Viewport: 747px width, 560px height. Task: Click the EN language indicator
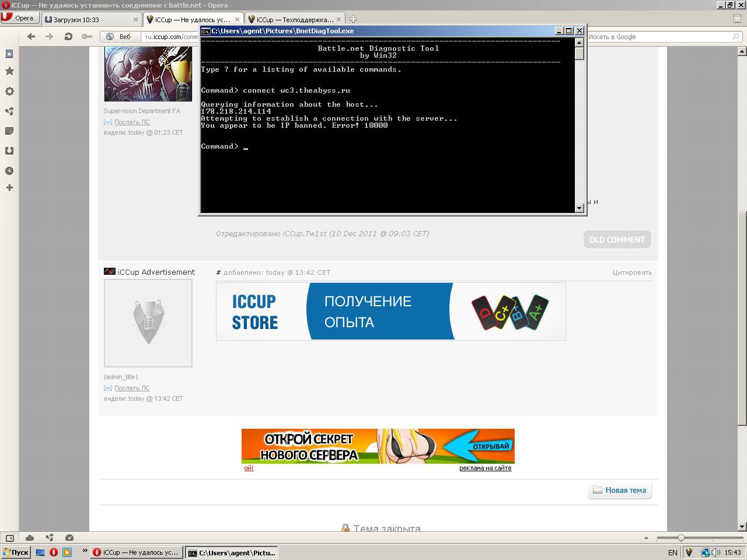click(x=673, y=552)
